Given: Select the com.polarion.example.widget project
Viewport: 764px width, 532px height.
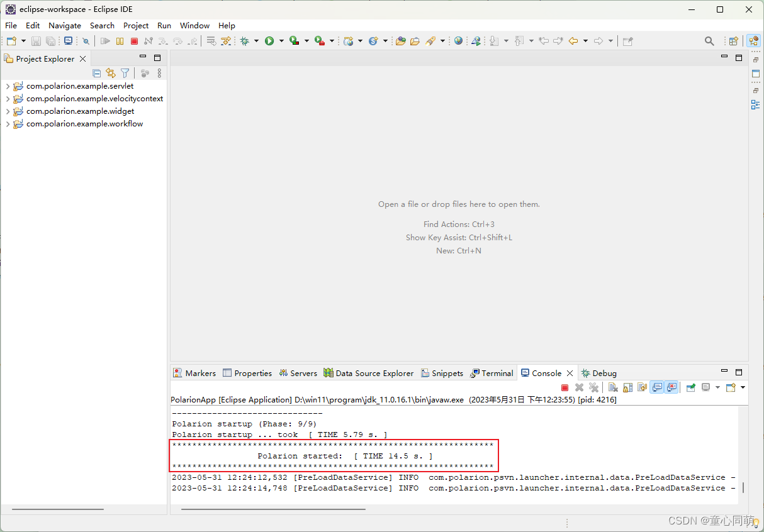Looking at the screenshot, I should pyautogui.click(x=80, y=111).
